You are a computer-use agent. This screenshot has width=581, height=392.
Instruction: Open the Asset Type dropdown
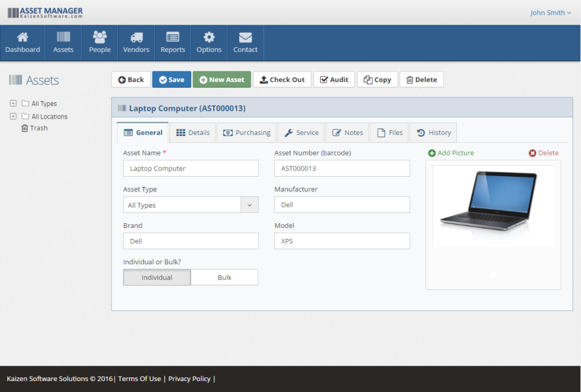pos(249,204)
